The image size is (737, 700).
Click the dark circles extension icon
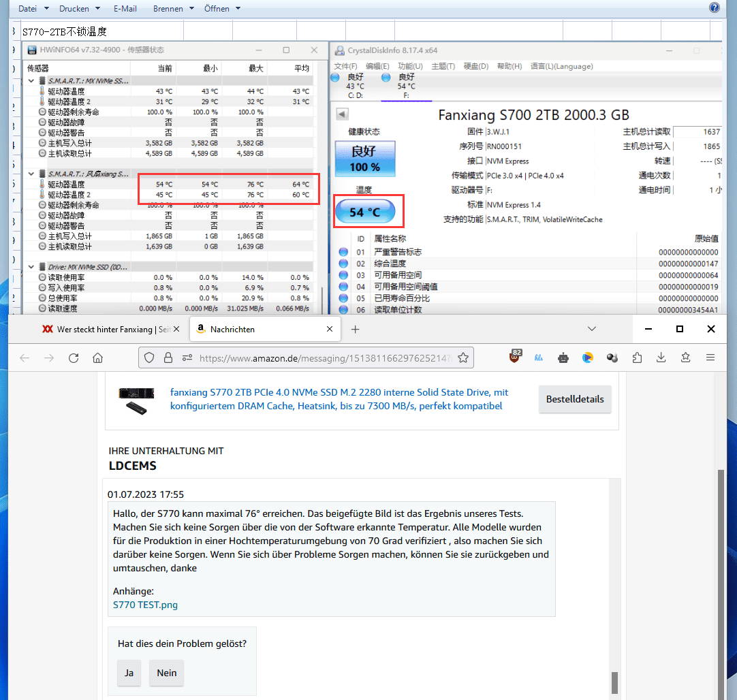point(612,358)
